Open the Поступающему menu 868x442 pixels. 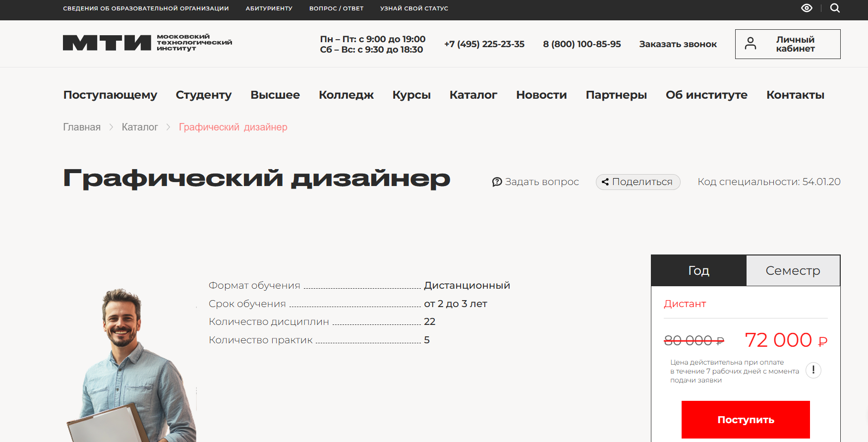pos(110,95)
